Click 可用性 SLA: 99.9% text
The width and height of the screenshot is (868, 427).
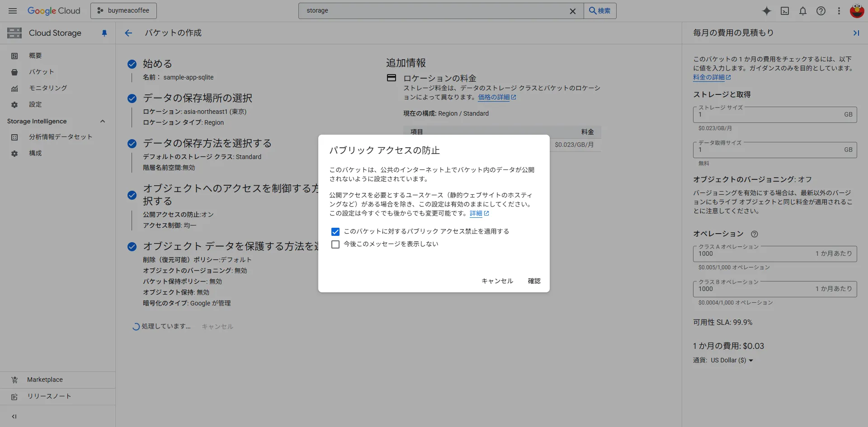[722, 322]
